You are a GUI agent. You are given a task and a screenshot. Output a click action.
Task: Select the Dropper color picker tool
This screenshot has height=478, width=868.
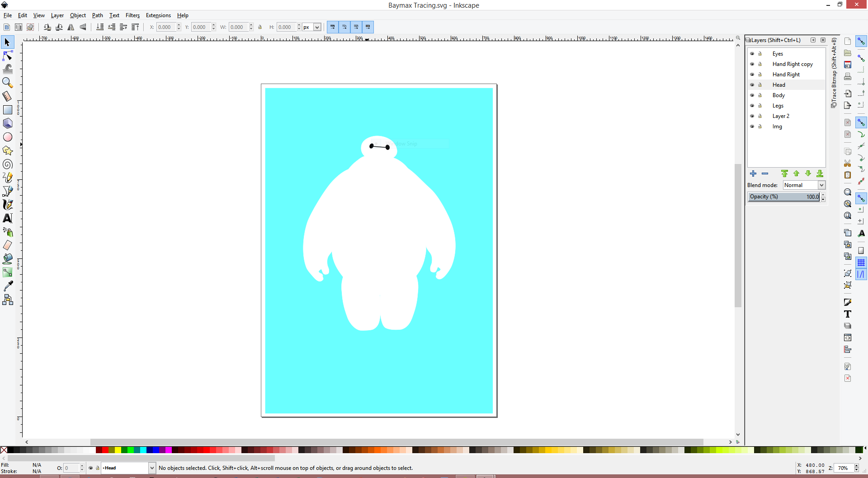click(7, 286)
